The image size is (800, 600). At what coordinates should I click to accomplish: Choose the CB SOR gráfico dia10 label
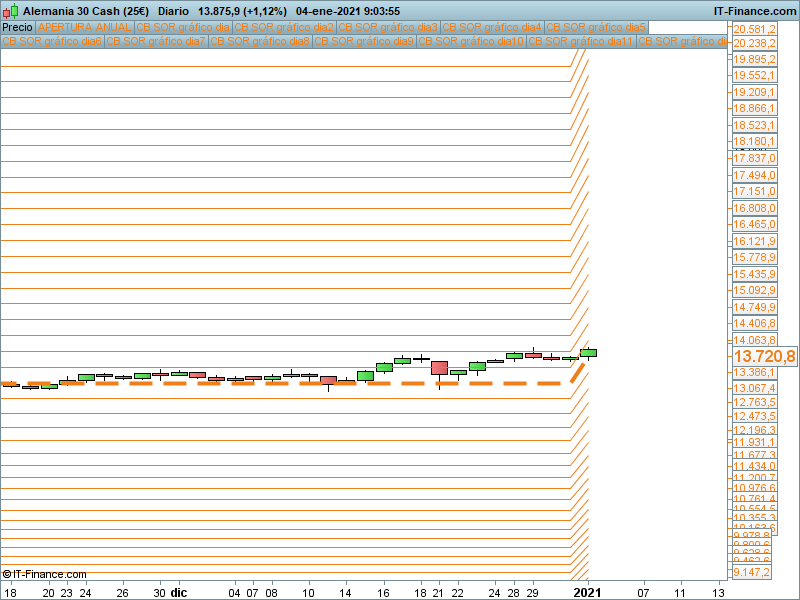[471, 42]
